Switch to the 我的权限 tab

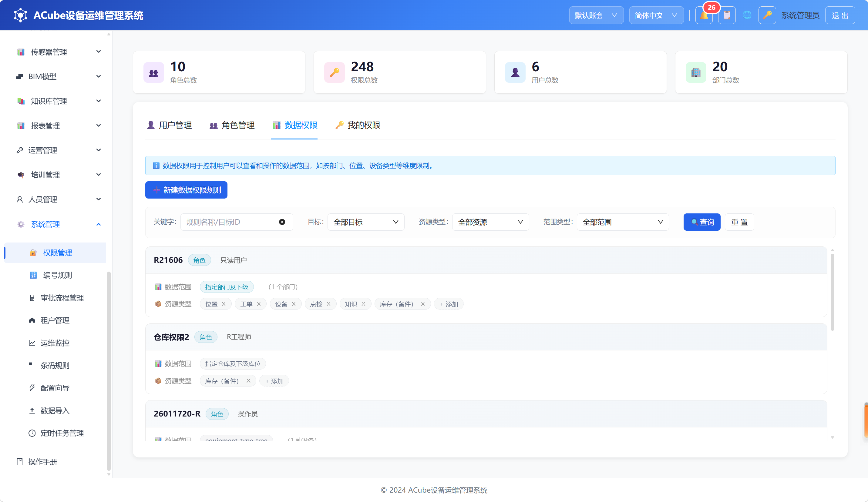[358, 125]
